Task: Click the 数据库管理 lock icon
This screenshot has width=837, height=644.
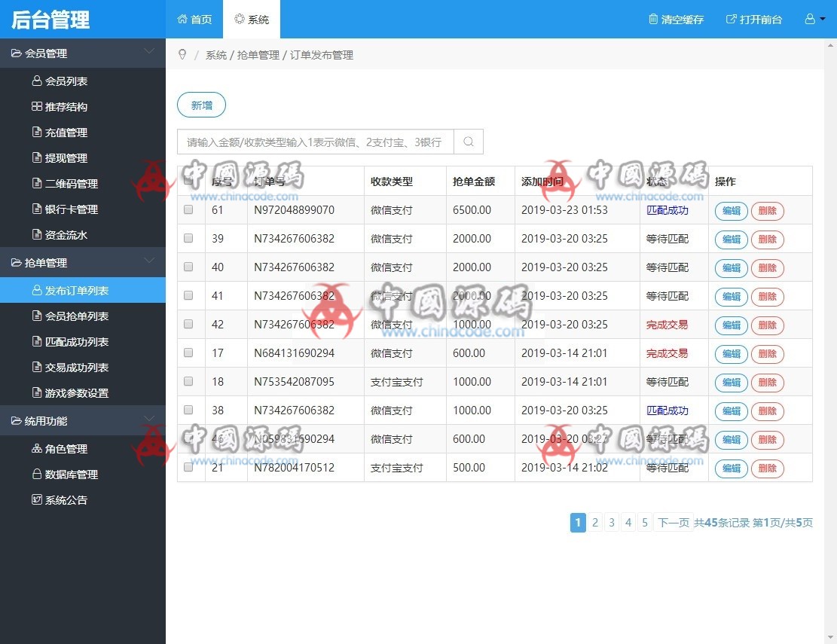Action: 38,475
